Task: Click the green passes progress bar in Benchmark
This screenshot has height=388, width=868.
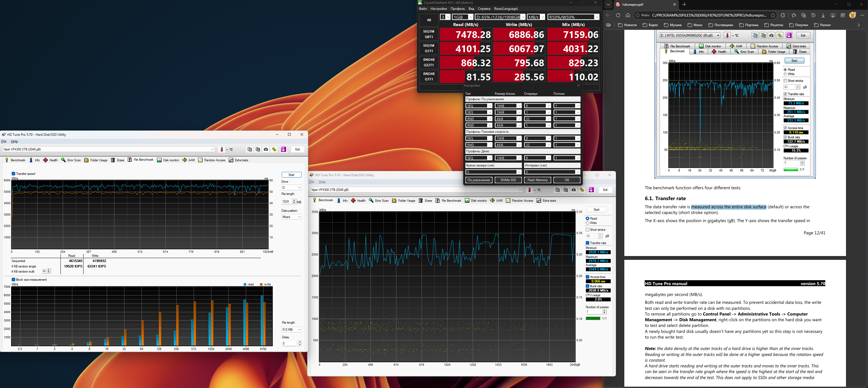Action: click(593, 318)
